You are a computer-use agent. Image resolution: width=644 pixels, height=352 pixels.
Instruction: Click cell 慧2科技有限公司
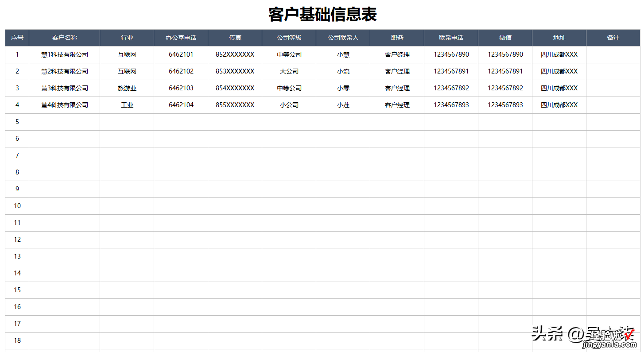[65, 71]
